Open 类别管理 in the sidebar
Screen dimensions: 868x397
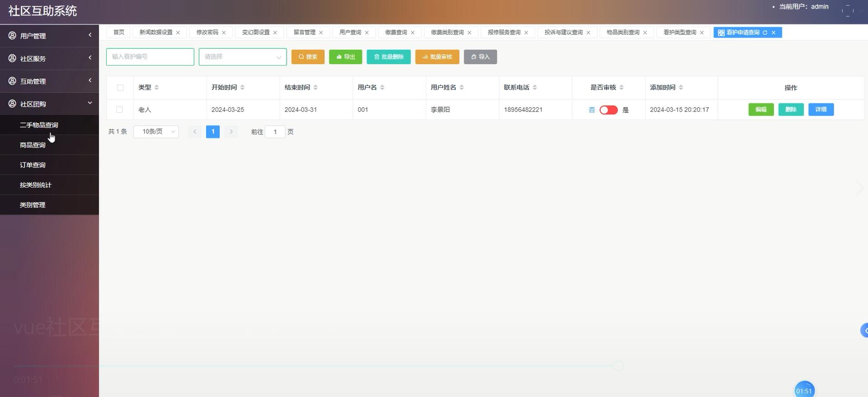click(x=49, y=204)
